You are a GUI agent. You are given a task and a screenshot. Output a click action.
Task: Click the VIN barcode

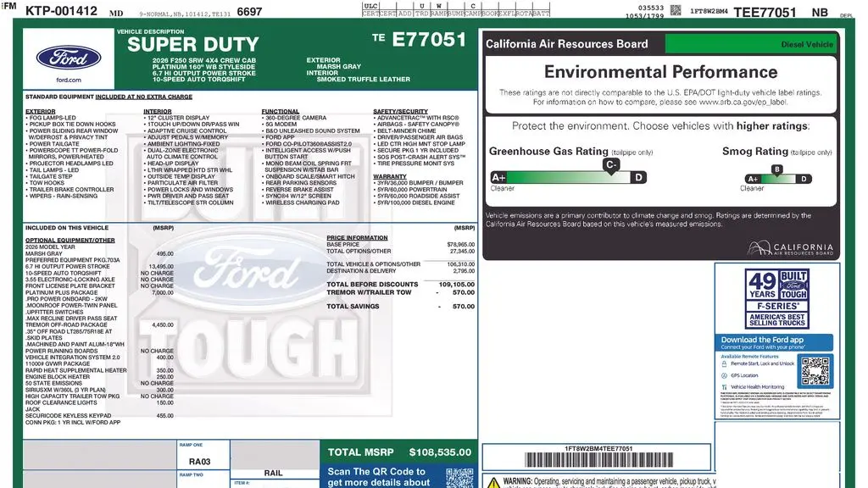pos(598,460)
